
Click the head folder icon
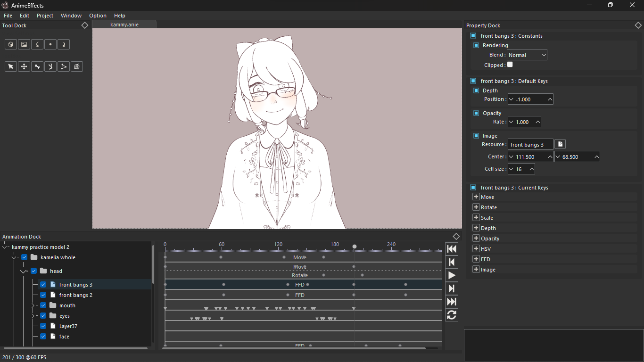click(43, 271)
